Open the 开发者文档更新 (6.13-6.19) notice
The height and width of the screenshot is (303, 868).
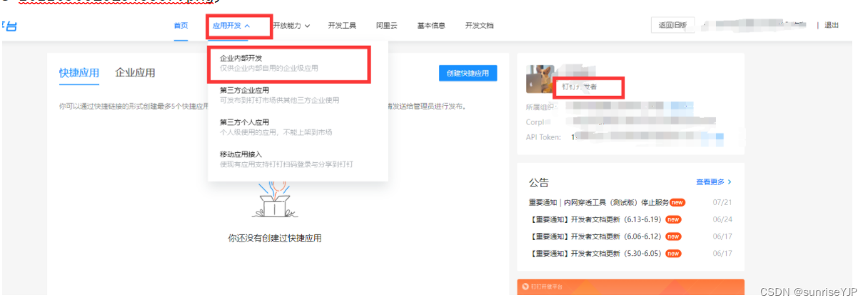tap(595, 219)
